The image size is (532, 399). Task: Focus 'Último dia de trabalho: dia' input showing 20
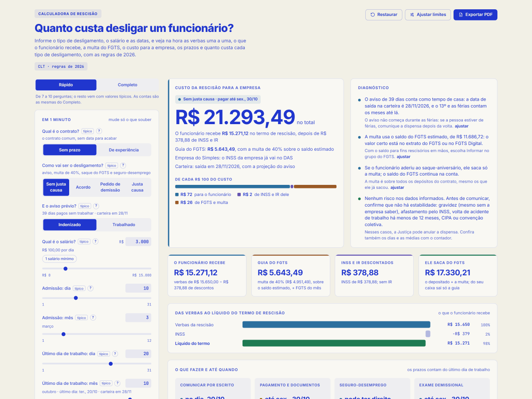coord(138,354)
